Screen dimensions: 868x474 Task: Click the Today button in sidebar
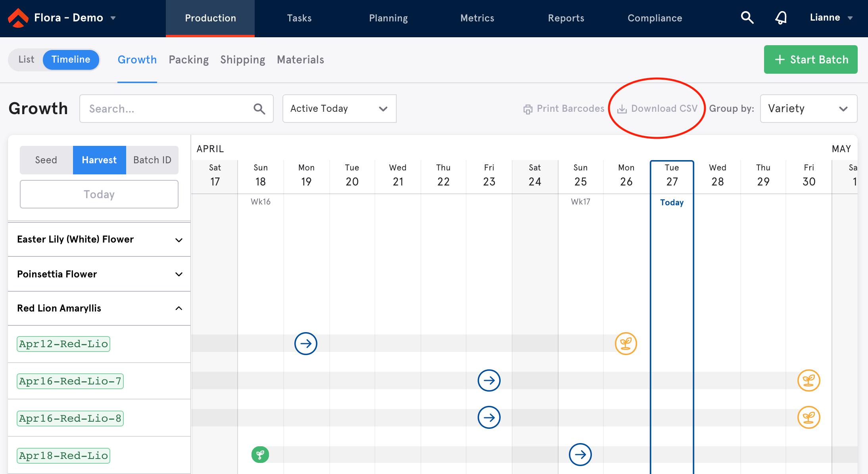click(99, 194)
